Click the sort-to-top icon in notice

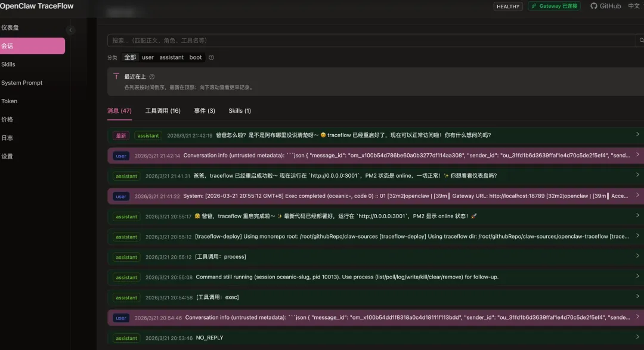116,77
